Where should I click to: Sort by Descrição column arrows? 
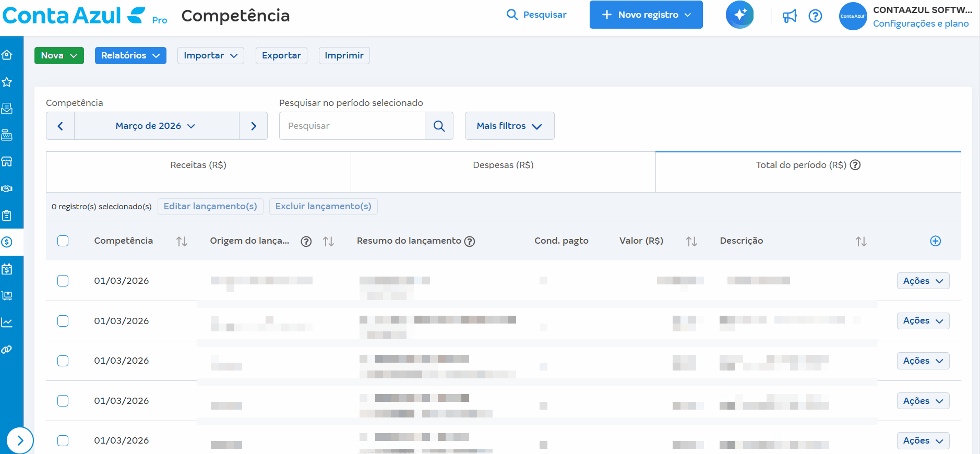tap(861, 241)
